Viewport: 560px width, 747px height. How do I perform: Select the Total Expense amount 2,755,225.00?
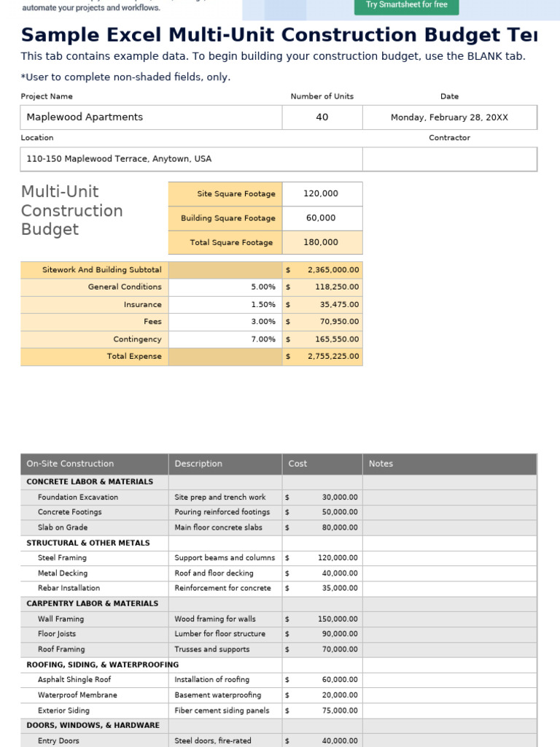tap(322, 357)
